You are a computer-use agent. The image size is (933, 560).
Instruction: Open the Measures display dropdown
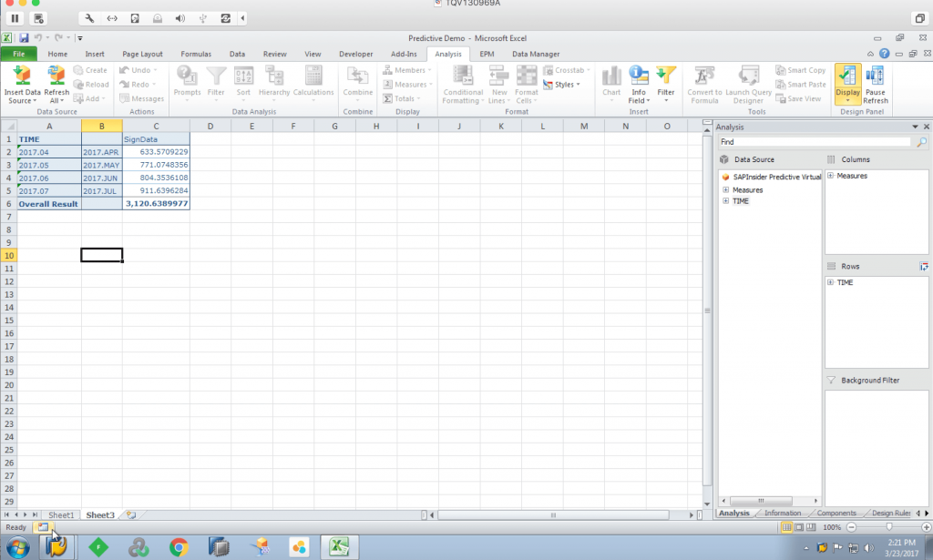pos(407,85)
